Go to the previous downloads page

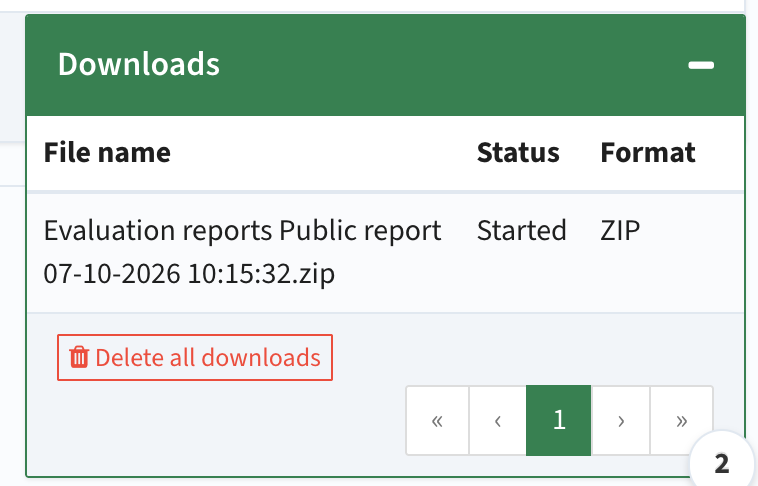pyautogui.click(x=497, y=420)
